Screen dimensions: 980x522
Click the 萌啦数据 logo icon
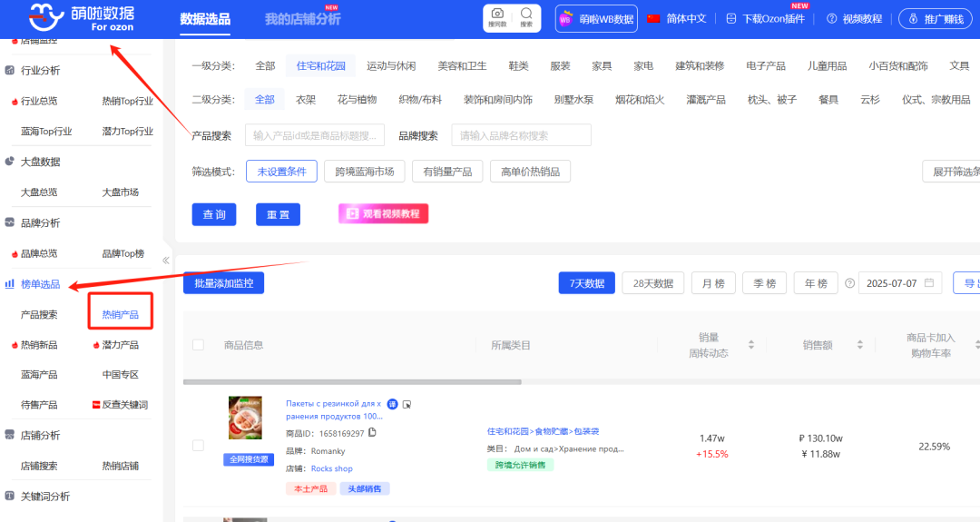[46, 17]
